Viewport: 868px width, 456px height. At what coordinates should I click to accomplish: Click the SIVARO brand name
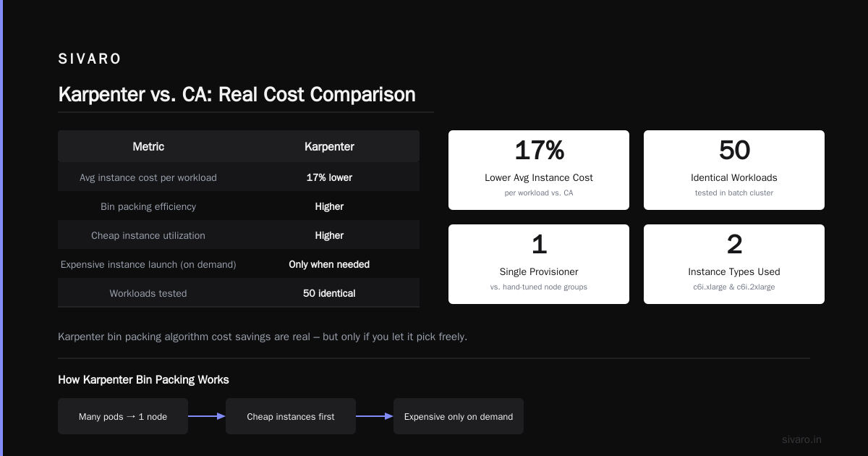[90, 59]
